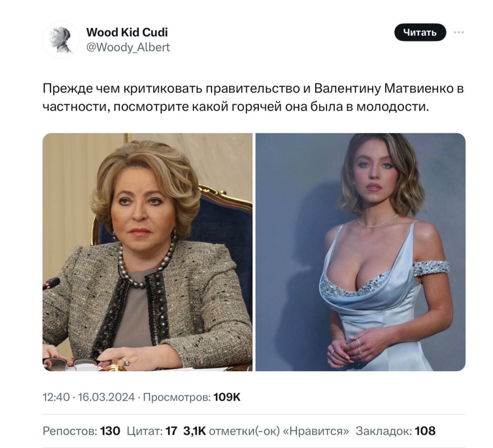This screenshot has height=448, width=493.
Task: Open the right photo of woman in blue dress
Action: coord(361,252)
